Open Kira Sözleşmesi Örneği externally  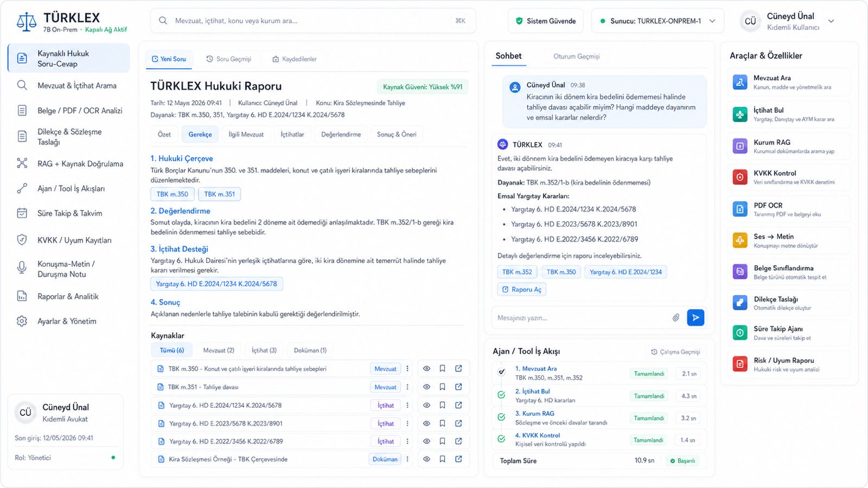tap(458, 459)
